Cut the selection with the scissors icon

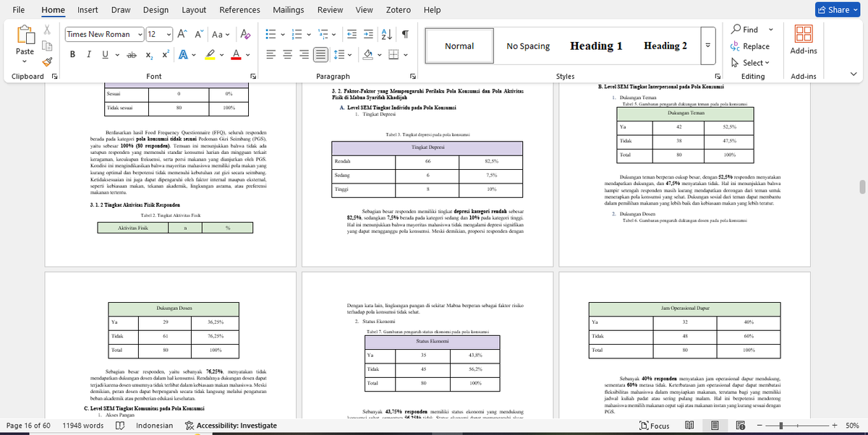click(47, 30)
